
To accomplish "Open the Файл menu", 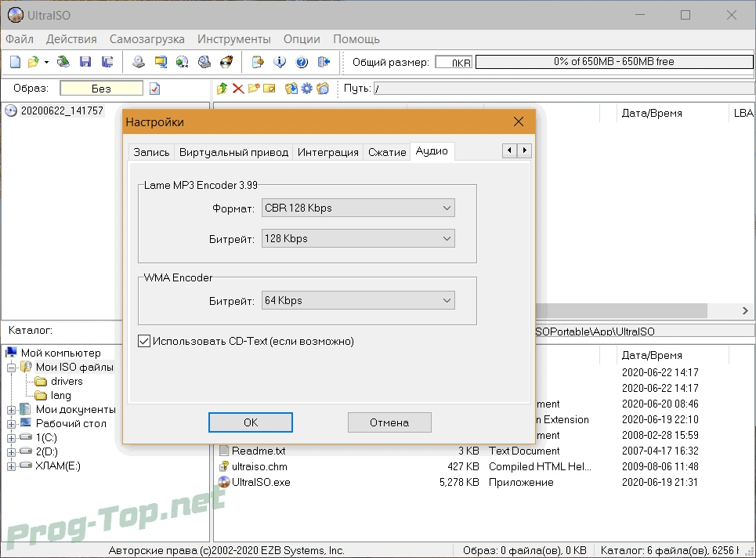I will tap(20, 39).
